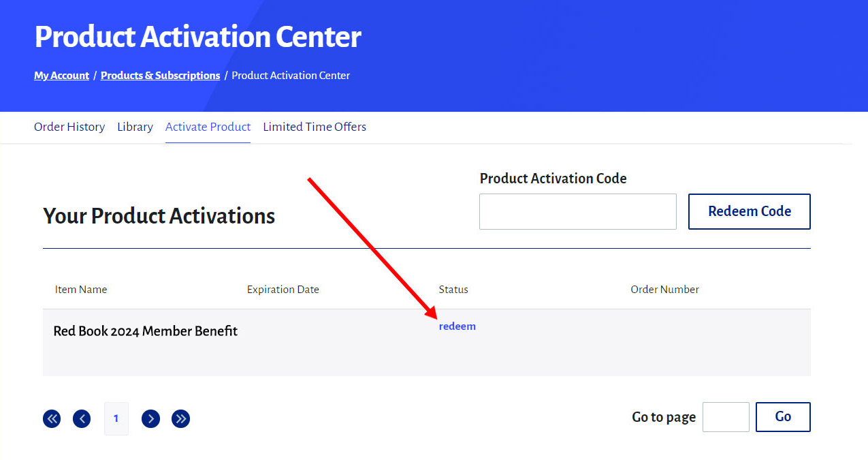Click the Item Name column header
This screenshot has height=460, width=868.
click(81, 290)
